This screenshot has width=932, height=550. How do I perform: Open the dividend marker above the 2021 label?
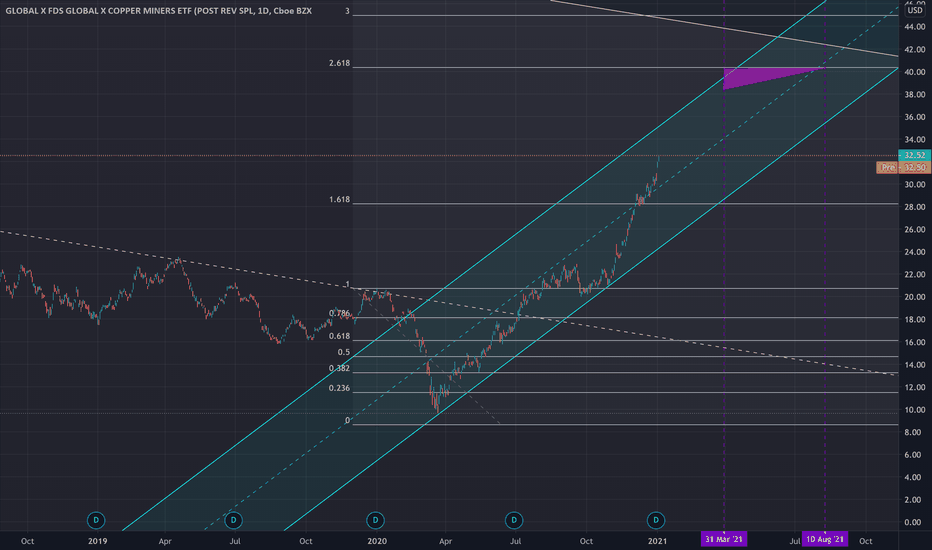tap(656, 520)
